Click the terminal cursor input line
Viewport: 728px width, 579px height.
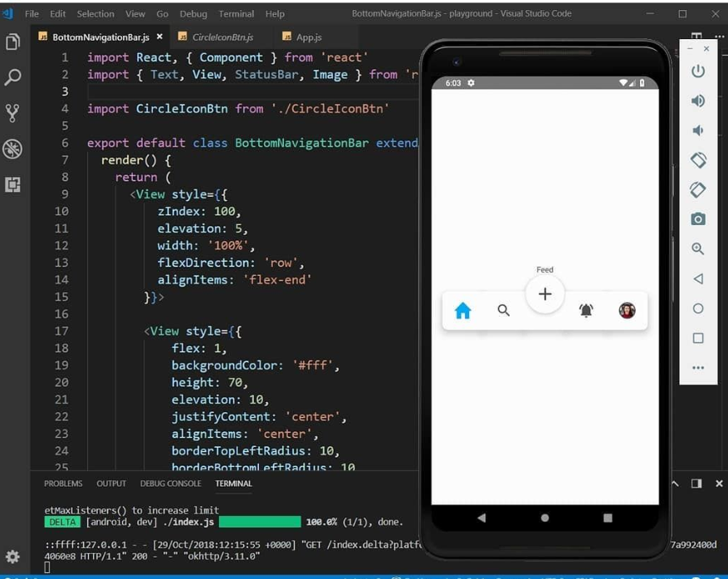click(46, 567)
